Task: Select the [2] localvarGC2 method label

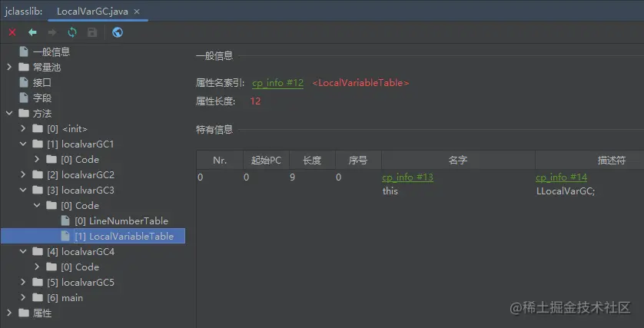Action: pos(81,175)
